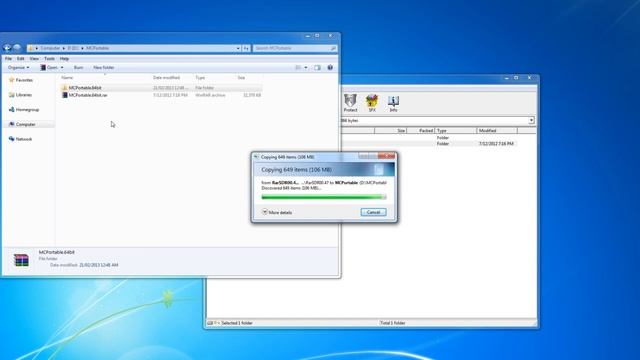Click Computer in the address breadcrumb
This screenshot has height=360, width=640.
[50, 48]
